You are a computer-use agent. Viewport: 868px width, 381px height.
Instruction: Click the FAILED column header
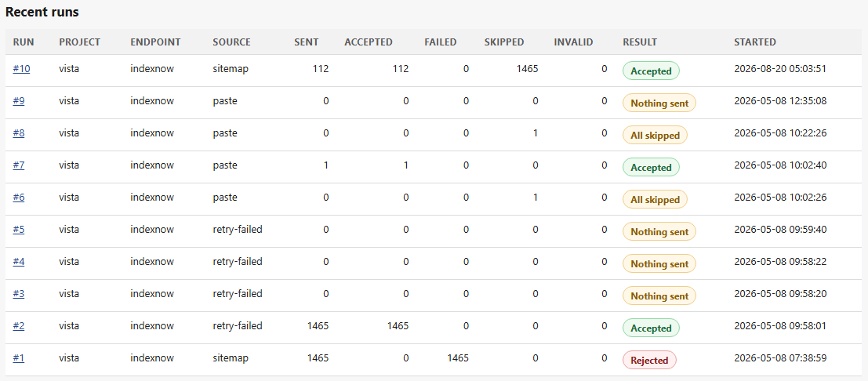coord(440,42)
